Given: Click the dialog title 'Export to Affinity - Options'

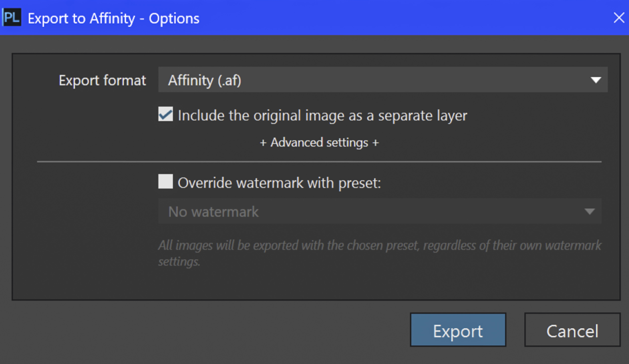Looking at the screenshot, I should point(113,19).
